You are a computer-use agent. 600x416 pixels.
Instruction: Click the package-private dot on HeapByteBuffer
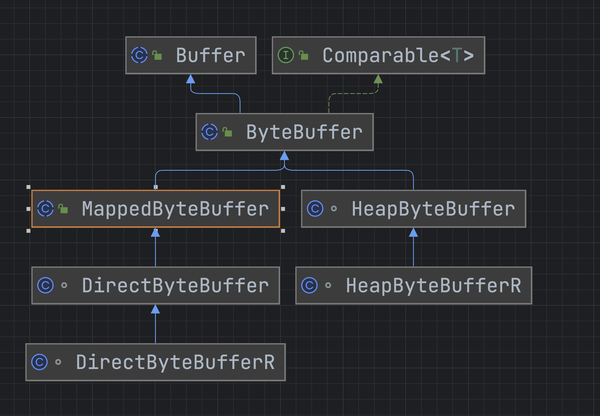click(x=334, y=209)
